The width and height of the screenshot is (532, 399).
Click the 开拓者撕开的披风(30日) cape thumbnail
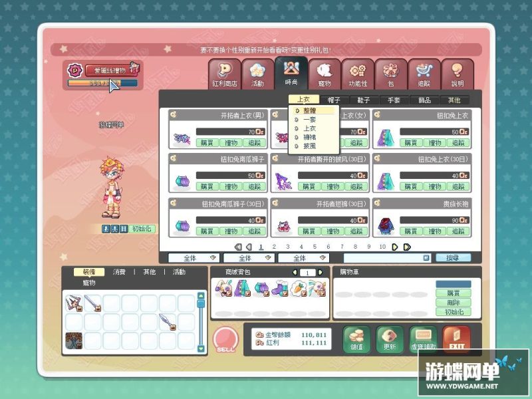tap(284, 182)
